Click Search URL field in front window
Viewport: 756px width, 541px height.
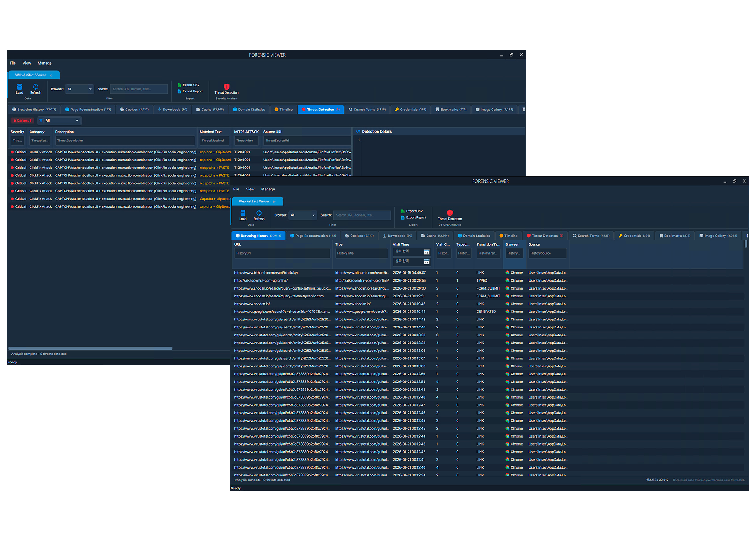362,215
